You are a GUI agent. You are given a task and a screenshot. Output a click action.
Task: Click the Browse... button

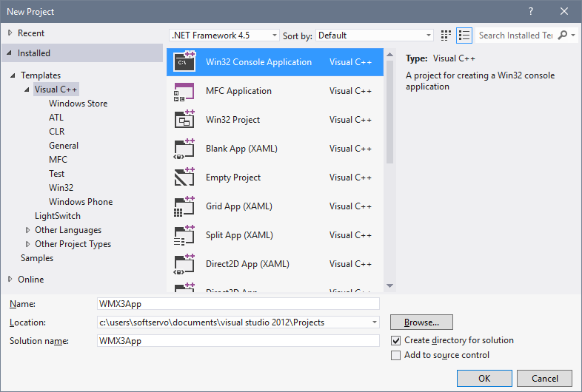421,322
